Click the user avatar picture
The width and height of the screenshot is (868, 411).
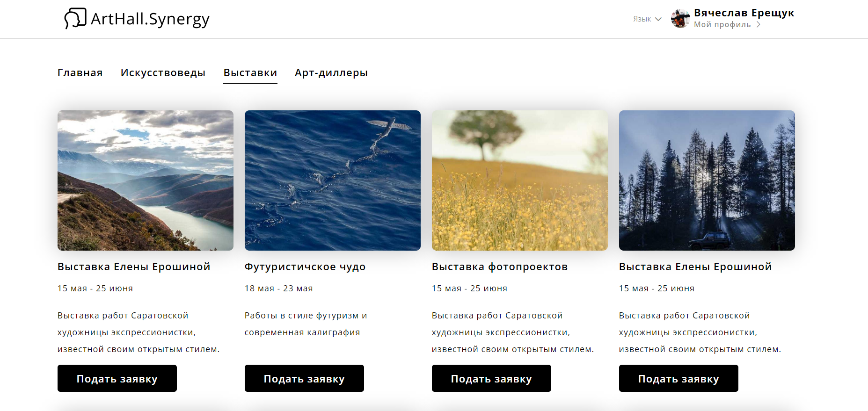[680, 19]
